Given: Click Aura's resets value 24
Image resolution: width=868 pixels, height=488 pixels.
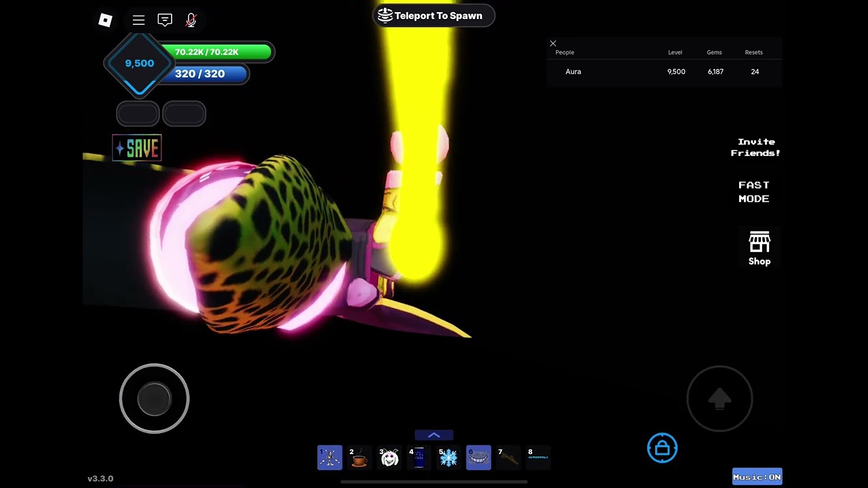Looking at the screenshot, I should pos(755,71).
